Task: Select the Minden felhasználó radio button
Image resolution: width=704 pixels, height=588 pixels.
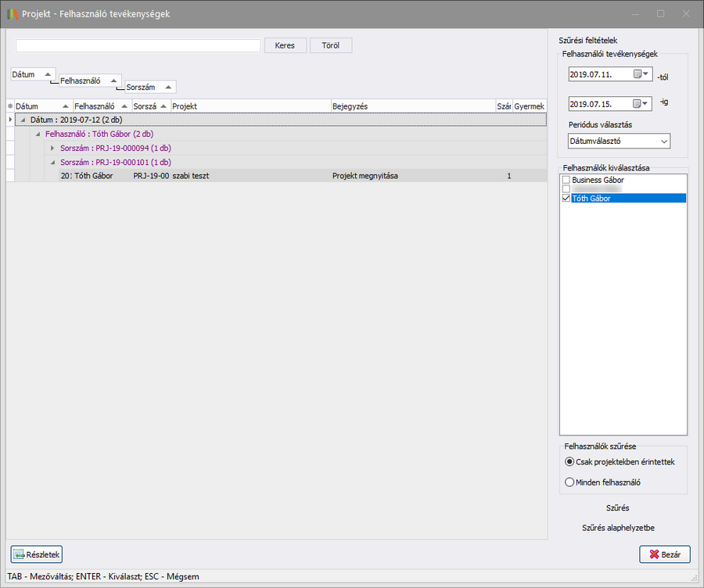Action: click(x=569, y=482)
